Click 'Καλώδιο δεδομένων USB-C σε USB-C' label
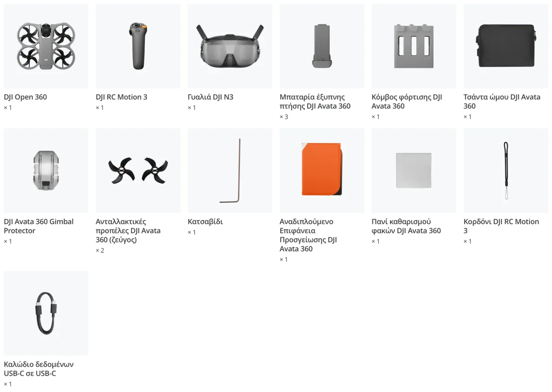Screen dimensions: 552x392 pyautogui.click(x=39, y=369)
